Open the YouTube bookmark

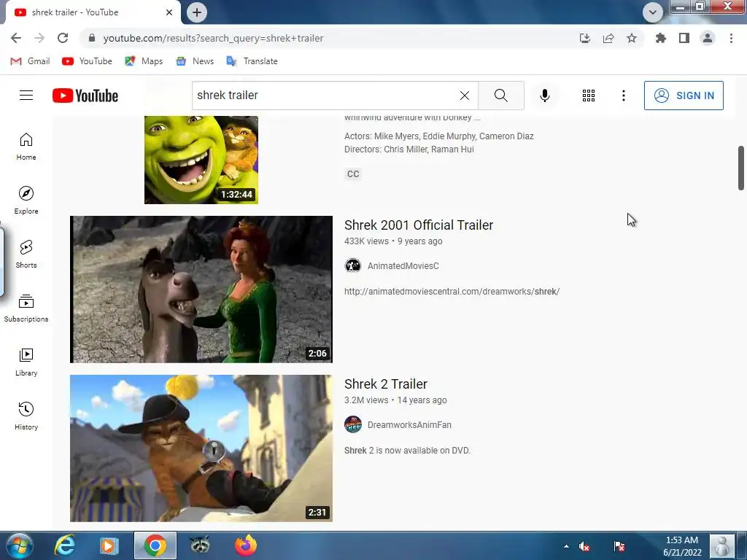88,61
